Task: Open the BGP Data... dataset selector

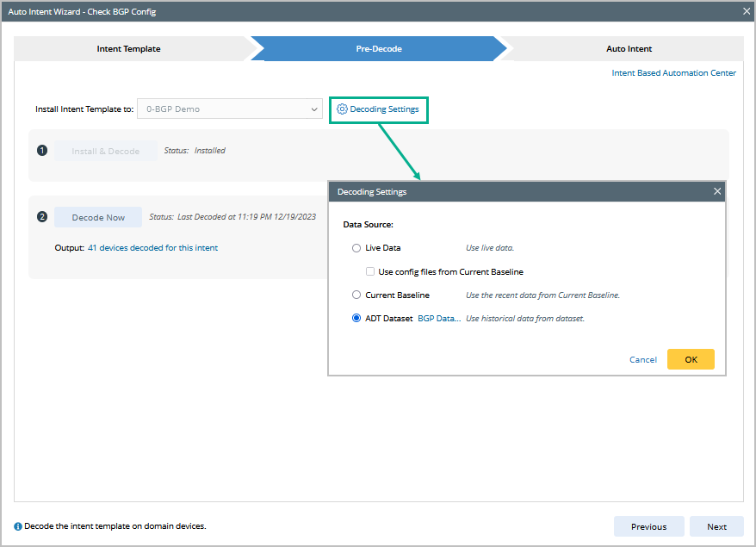Action: coord(439,318)
